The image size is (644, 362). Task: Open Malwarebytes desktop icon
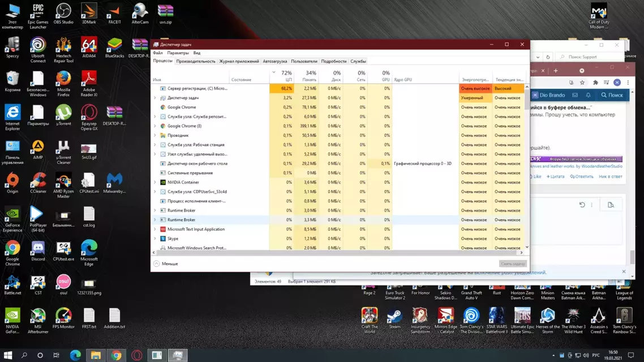pos(114,183)
